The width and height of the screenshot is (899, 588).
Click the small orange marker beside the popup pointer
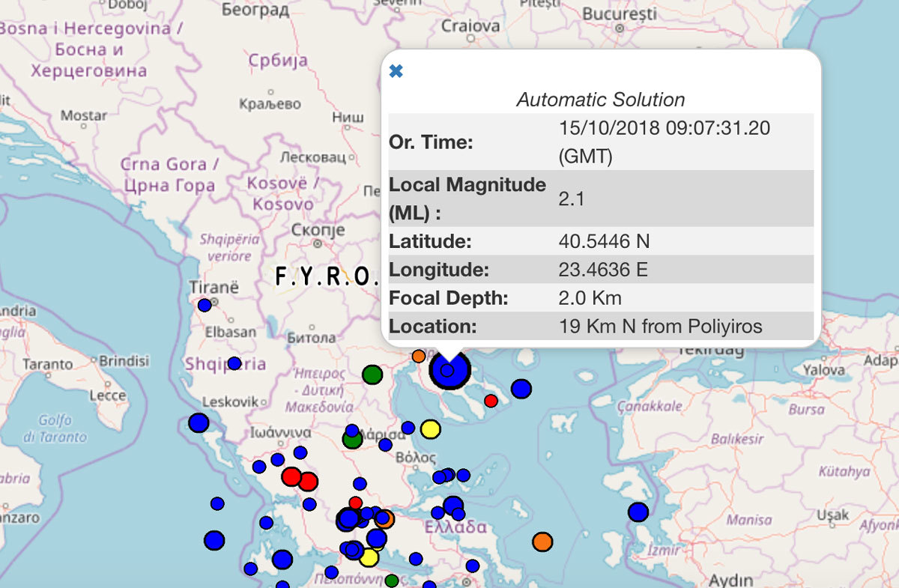click(419, 356)
